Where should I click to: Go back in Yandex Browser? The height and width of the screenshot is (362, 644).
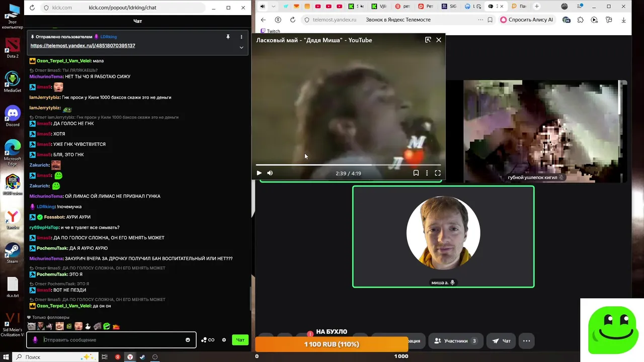click(x=263, y=20)
